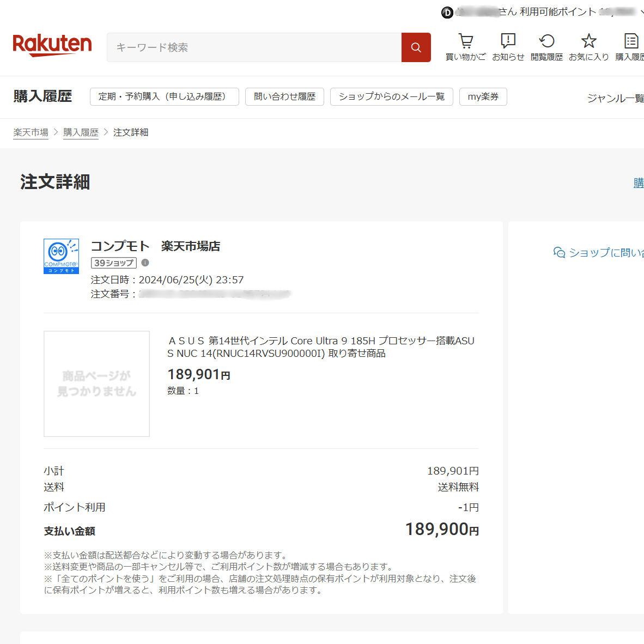Click ショップに問い合わせ link
The image size is (644, 644).
click(x=606, y=253)
